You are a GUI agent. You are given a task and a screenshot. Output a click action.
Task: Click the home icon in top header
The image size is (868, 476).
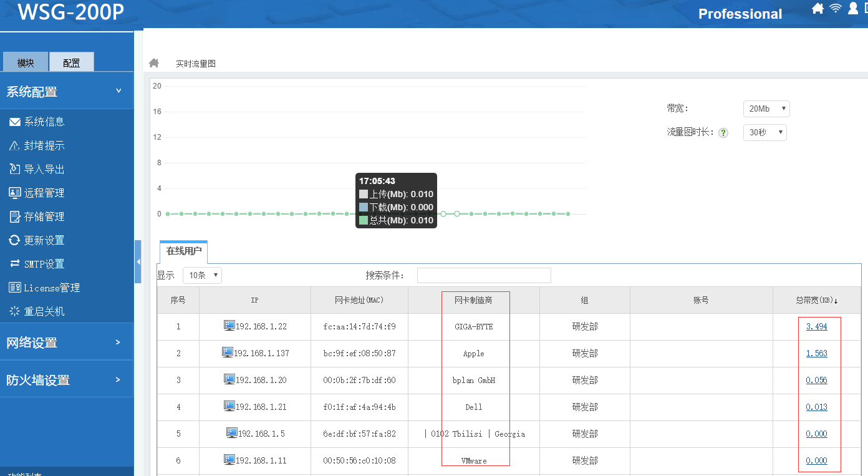point(818,8)
